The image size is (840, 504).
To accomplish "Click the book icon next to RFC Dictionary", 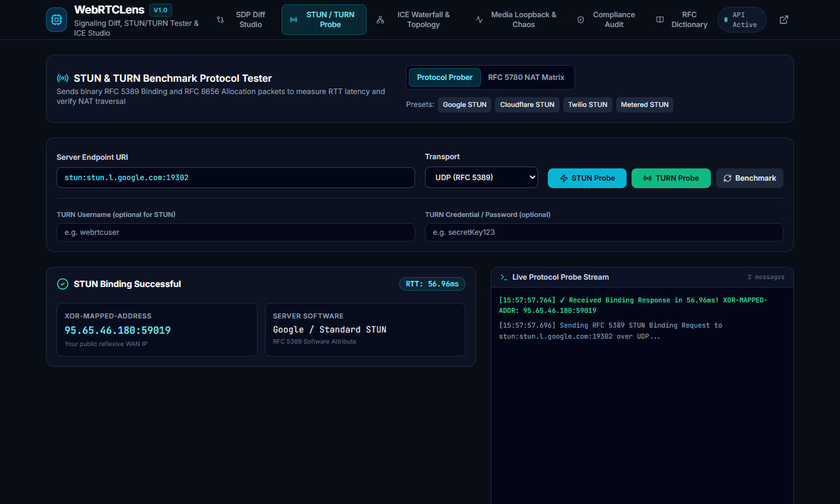I will tap(660, 20).
